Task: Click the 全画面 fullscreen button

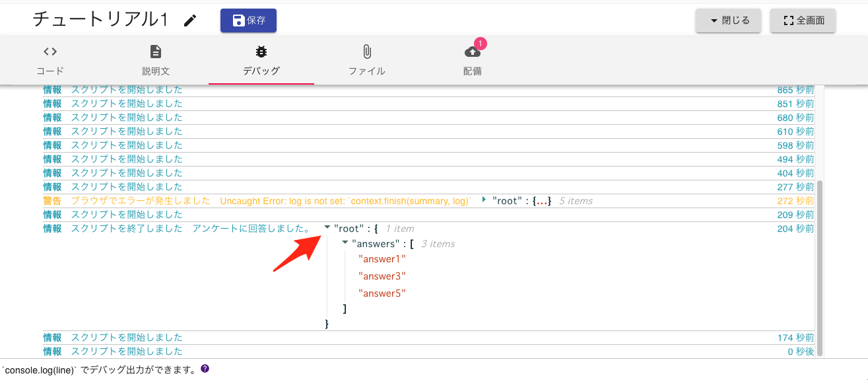Action: click(x=803, y=20)
